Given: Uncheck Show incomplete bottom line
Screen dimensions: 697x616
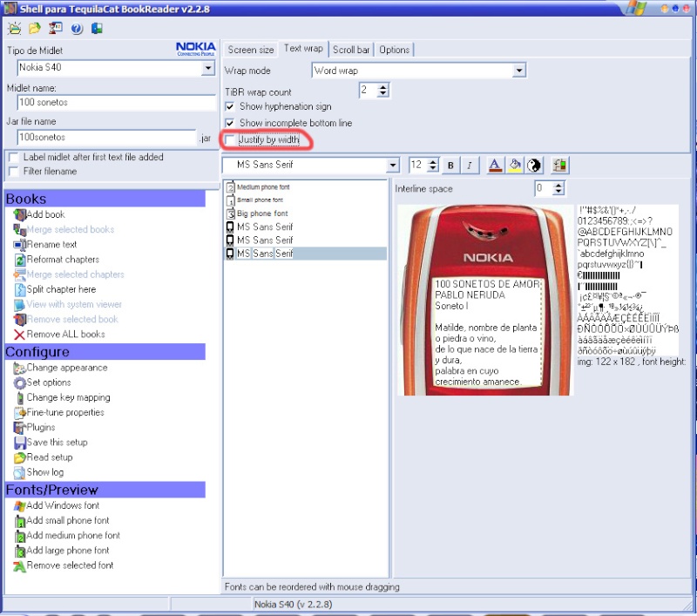Looking at the screenshot, I should [x=230, y=123].
